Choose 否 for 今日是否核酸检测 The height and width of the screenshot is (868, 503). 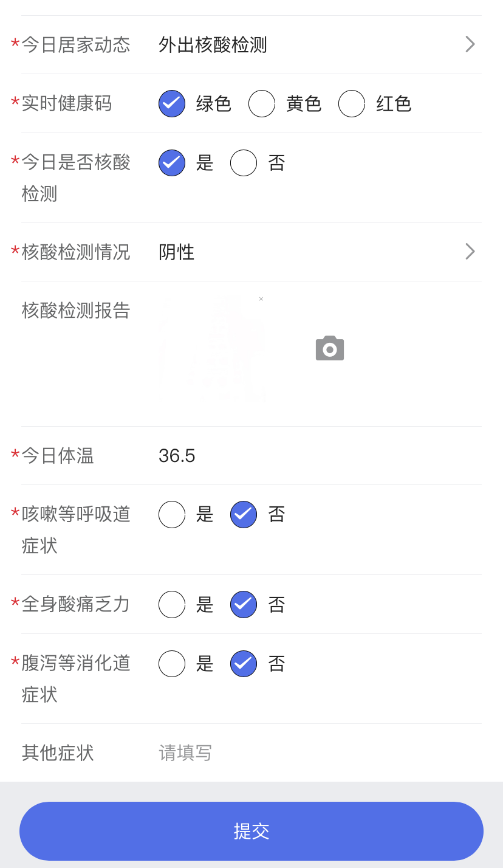244,163
